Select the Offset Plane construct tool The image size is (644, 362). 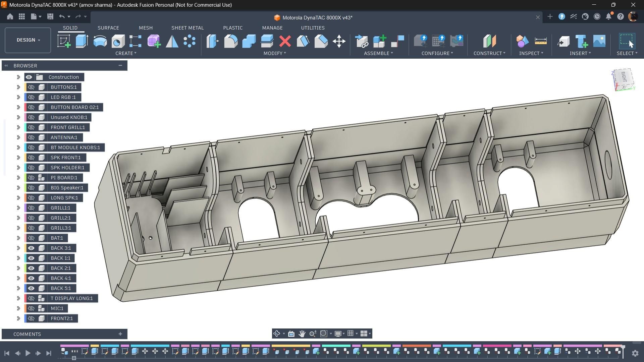pos(489,41)
